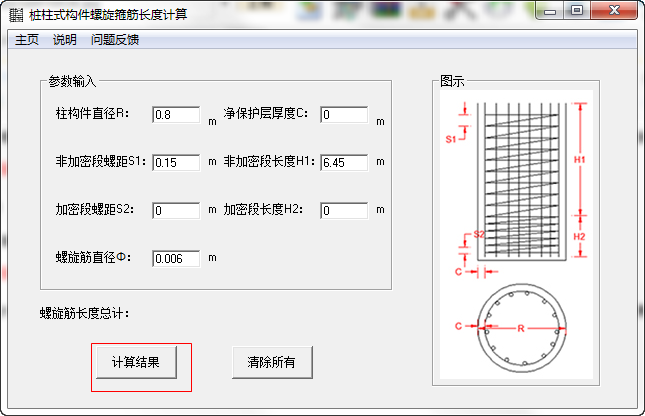
Task: Click the 加密段长度H2 label
Action: tap(263, 209)
